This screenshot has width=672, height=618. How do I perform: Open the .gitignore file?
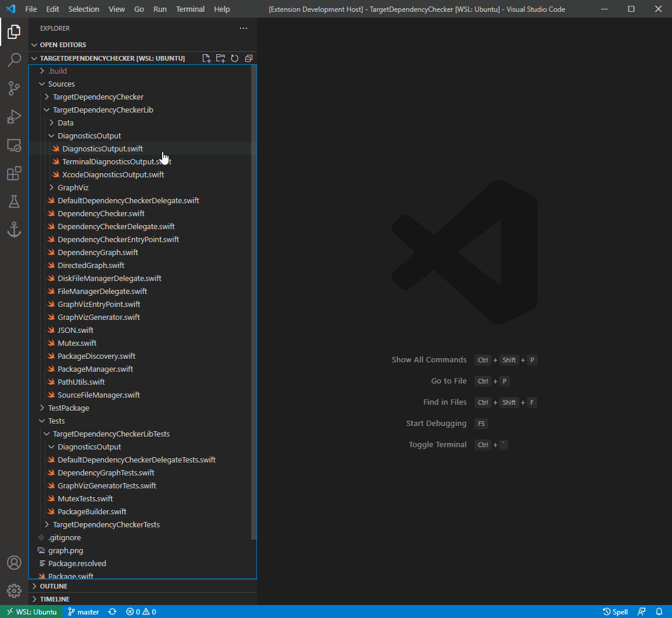(143, 538)
